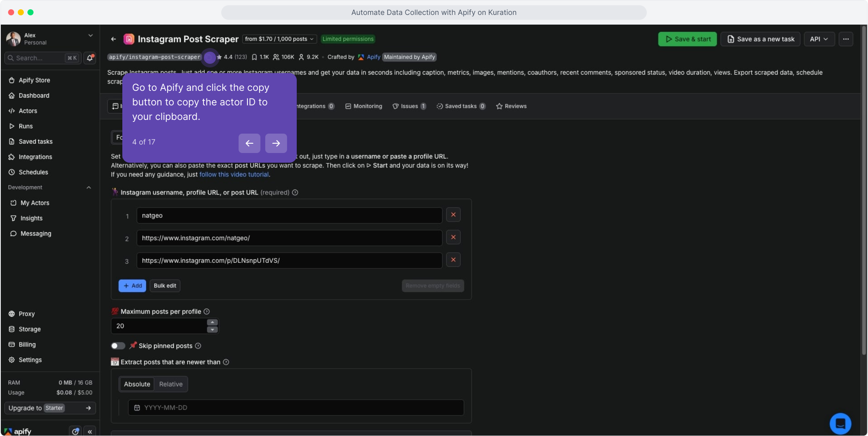Go to next tour step arrow
The height and width of the screenshot is (436, 868).
276,143
